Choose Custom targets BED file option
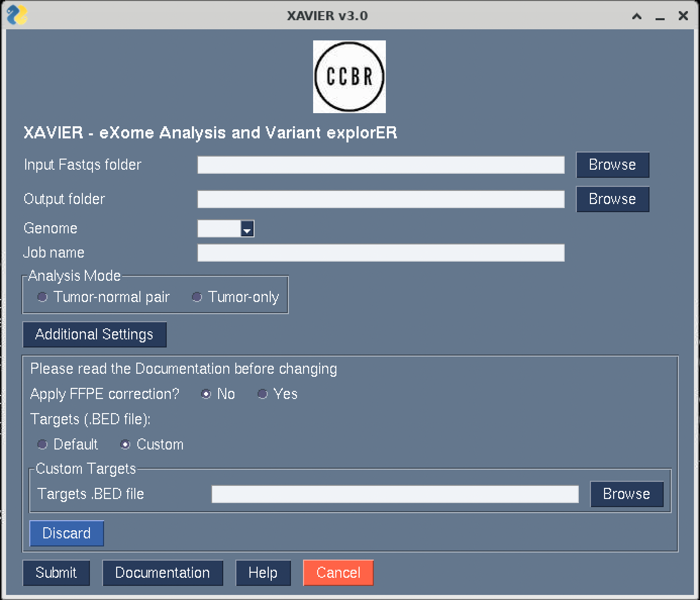The height and width of the screenshot is (600, 700). tap(152, 444)
